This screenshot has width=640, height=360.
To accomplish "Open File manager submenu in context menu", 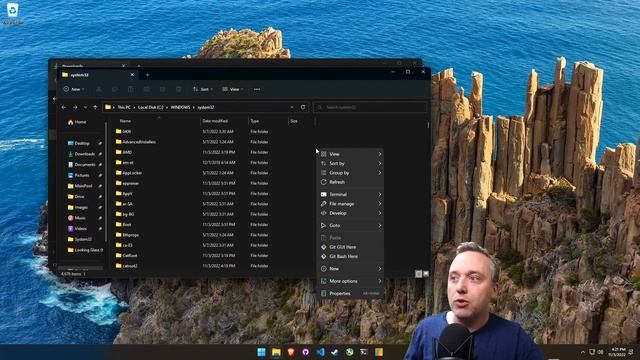I will point(351,204).
